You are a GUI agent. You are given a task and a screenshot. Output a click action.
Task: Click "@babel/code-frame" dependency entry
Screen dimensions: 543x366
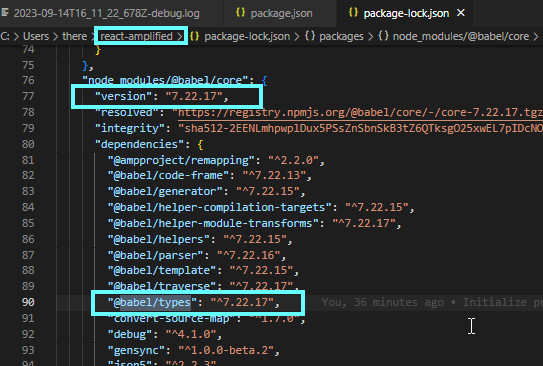pos(210,176)
